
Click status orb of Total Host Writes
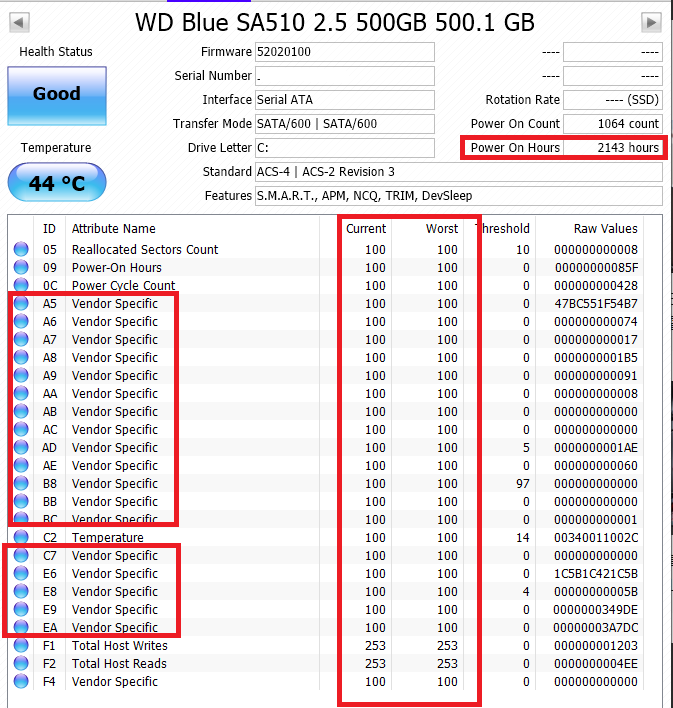(x=21, y=645)
